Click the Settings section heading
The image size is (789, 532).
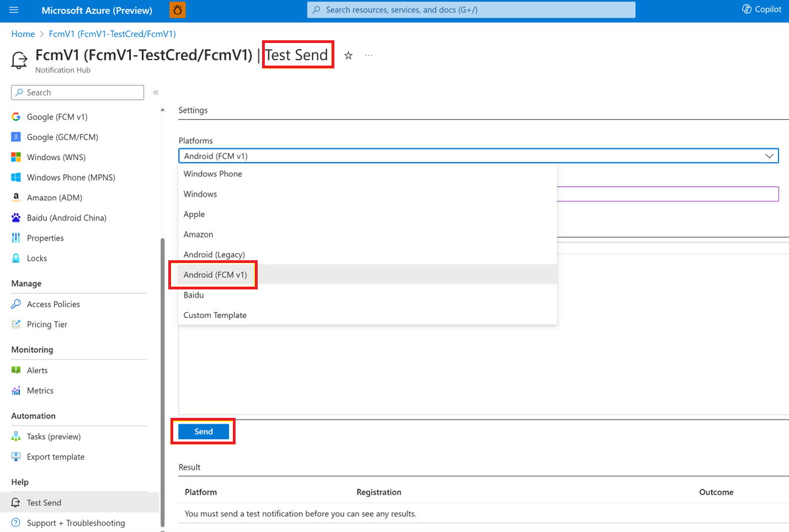click(193, 110)
